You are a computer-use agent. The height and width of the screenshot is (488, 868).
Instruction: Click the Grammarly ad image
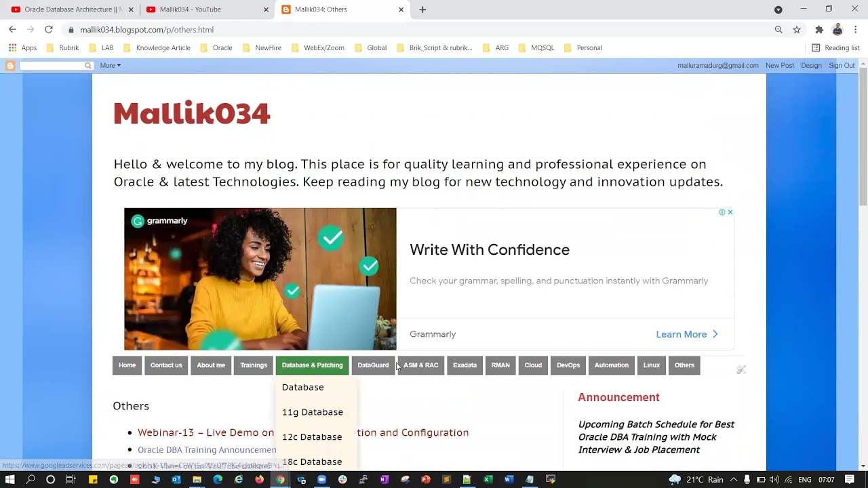(x=260, y=279)
